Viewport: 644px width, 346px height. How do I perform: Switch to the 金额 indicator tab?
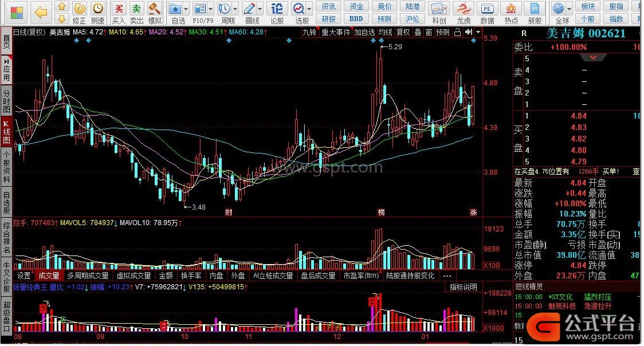coord(166,276)
